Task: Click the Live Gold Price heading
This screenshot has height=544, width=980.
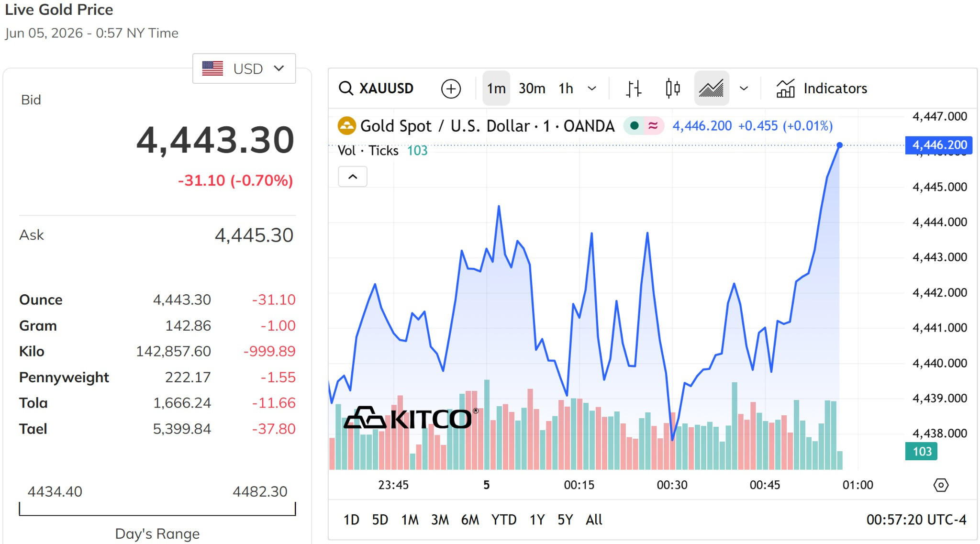Action: coord(59,10)
